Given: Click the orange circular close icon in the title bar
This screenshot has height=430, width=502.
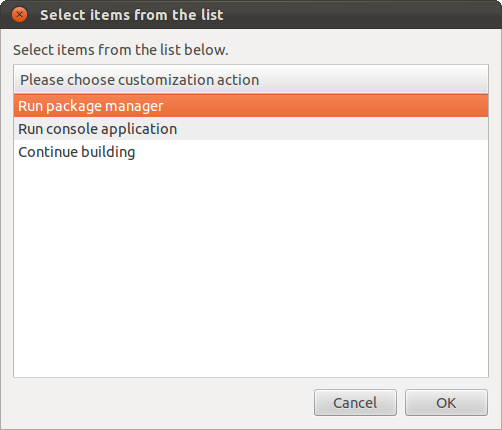Looking at the screenshot, I should pyautogui.click(x=19, y=15).
